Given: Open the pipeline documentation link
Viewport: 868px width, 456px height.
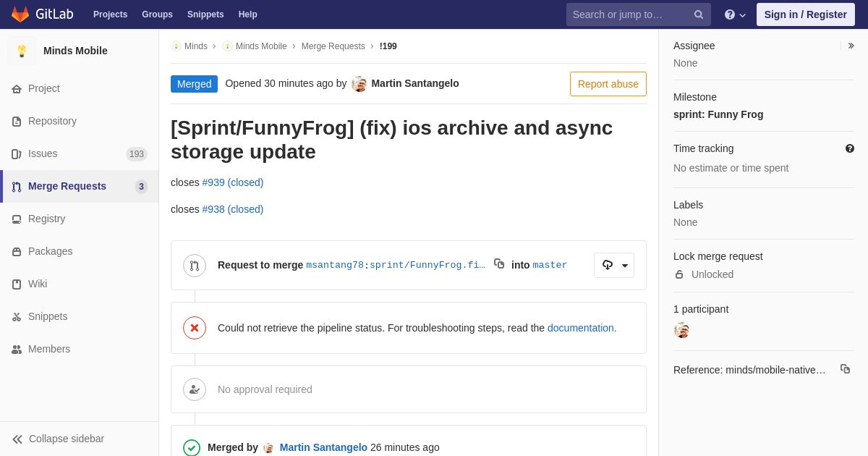Looking at the screenshot, I should pos(581,328).
